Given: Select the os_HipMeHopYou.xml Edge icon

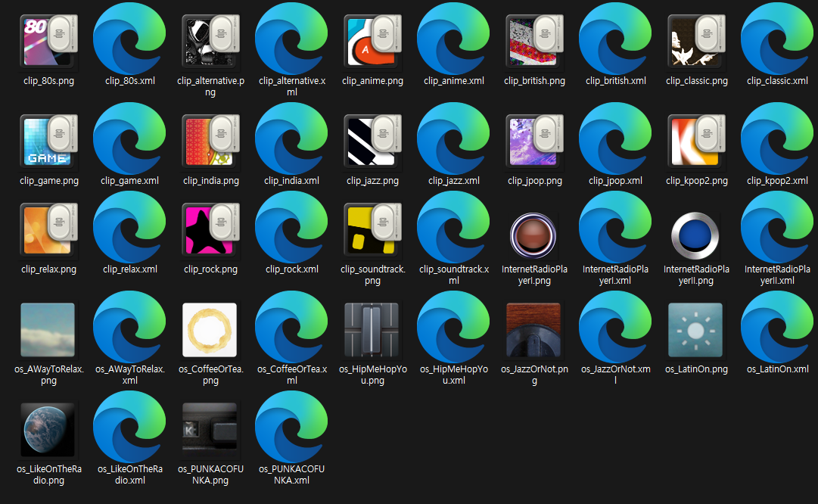Looking at the screenshot, I should click(x=453, y=327).
